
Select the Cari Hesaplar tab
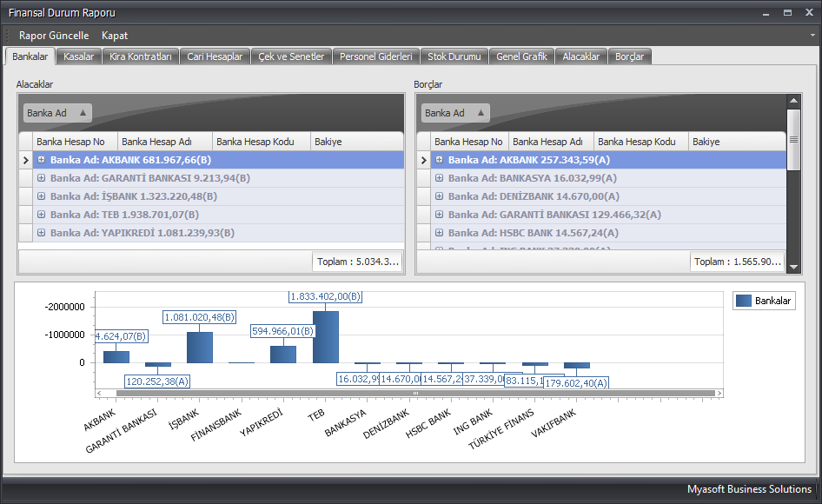coord(215,56)
